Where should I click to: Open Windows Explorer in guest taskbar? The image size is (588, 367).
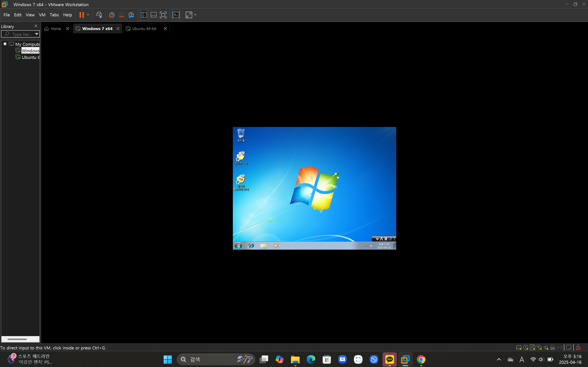264,246
